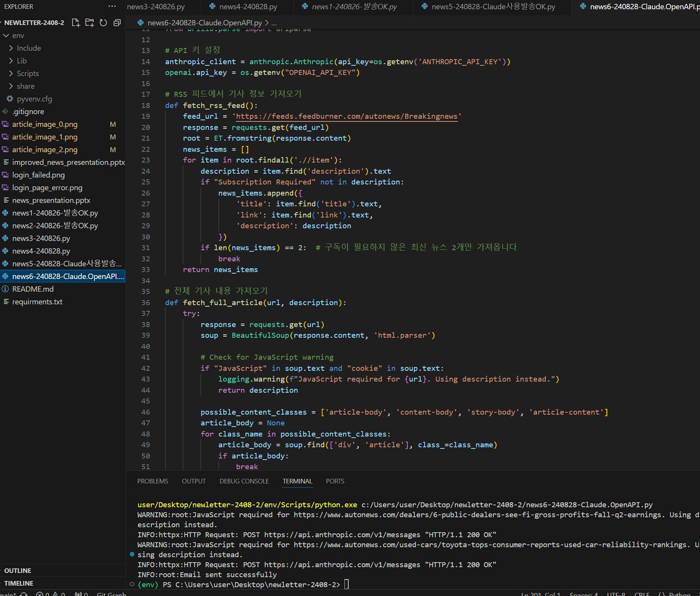Click the Python icon in the breadcrumb
This screenshot has width=700, height=596.
(x=141, y=23)
